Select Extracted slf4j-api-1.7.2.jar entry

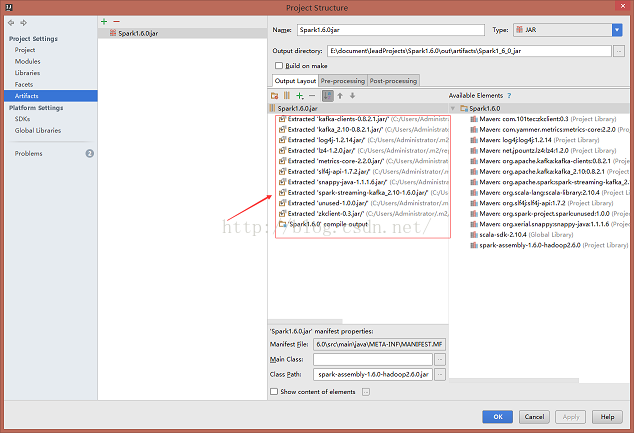[364, 171]
